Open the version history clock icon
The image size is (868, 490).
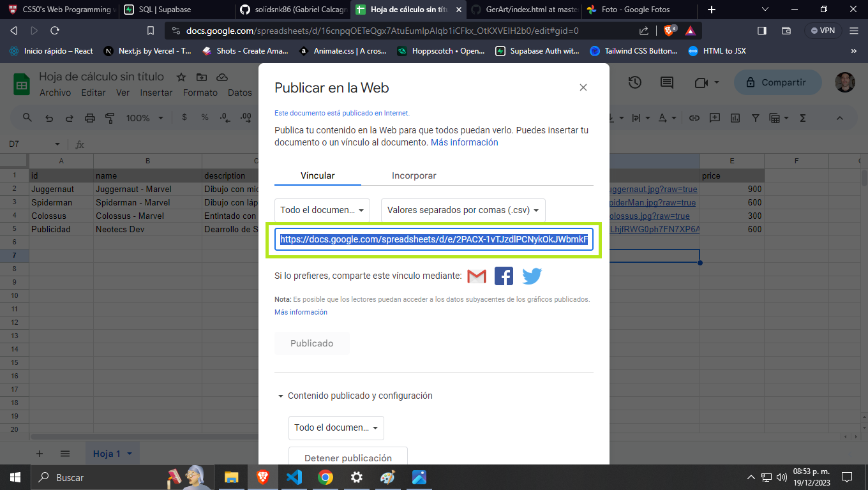pos(634,82)
